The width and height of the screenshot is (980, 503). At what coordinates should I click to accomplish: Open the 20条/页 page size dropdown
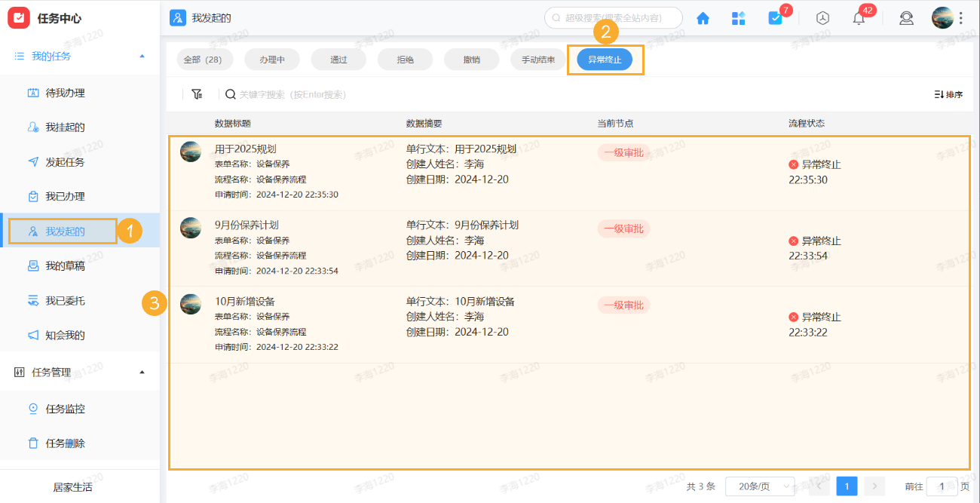point(757,486)
